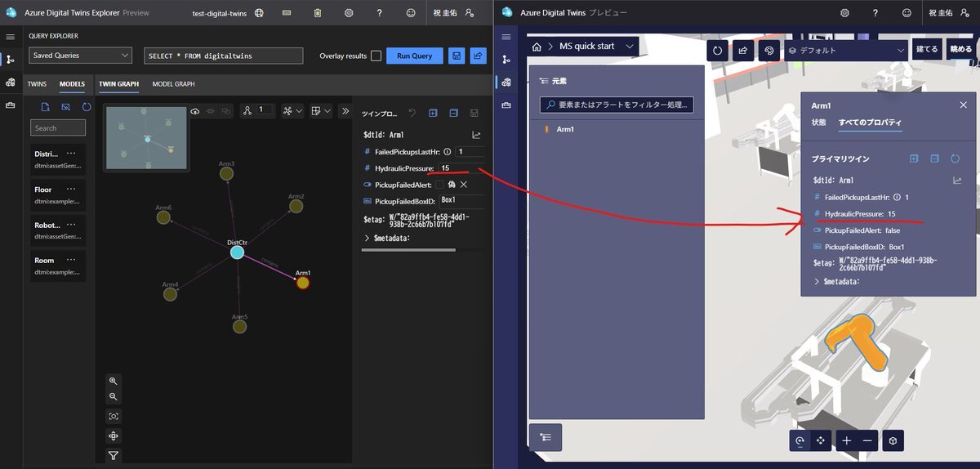Toggle the elements list panel button
Image resolution: width=980 pixels, height=469 pixels.
(546, 437)
